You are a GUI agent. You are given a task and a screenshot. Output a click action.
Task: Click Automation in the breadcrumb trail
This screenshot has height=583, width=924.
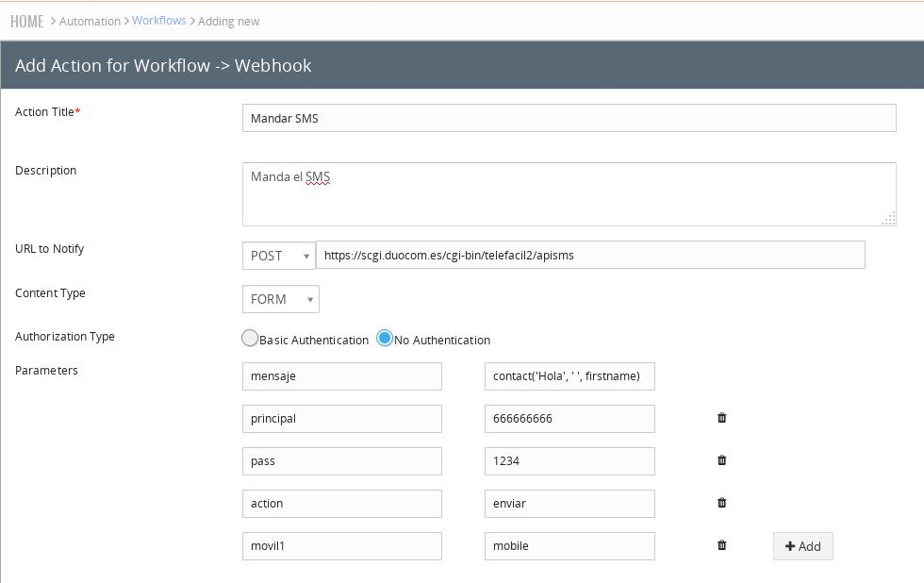pyautogui.click(x=90, y=21)
